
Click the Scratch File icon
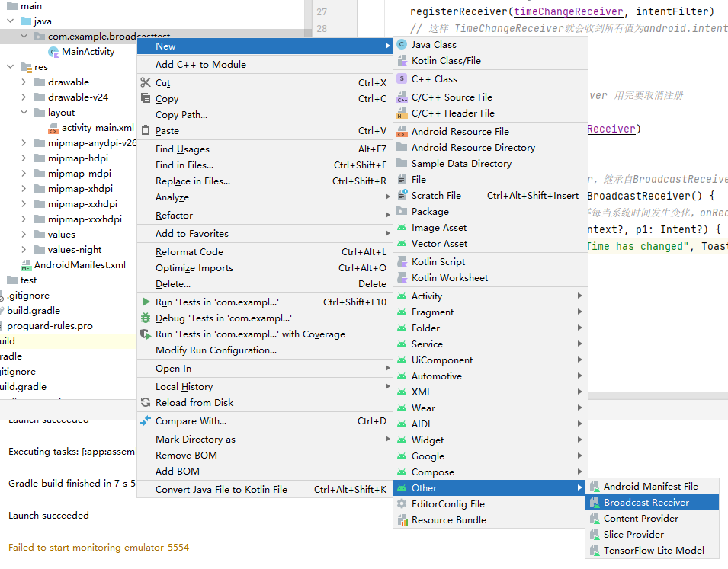point(402,196)
